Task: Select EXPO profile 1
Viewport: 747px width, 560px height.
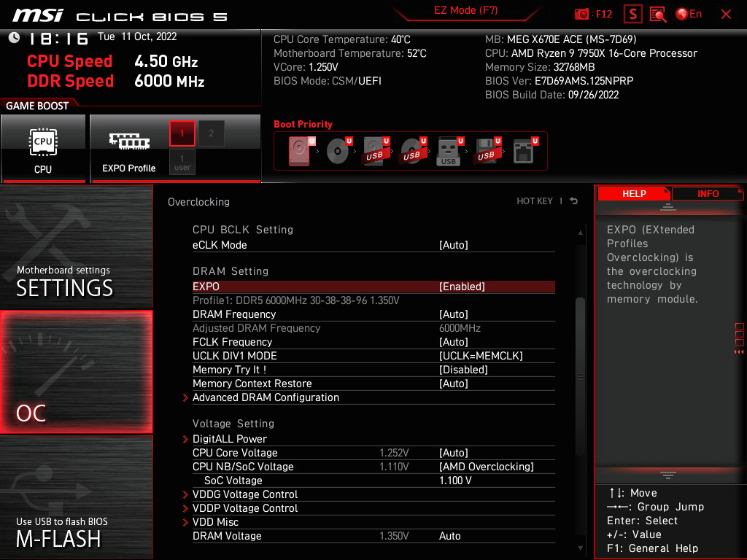Action: (x=182, y=133)
